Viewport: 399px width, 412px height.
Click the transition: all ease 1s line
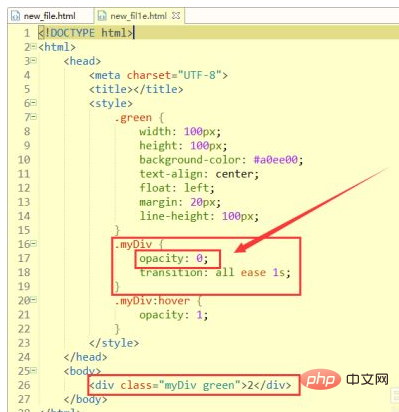pos(215,273)
